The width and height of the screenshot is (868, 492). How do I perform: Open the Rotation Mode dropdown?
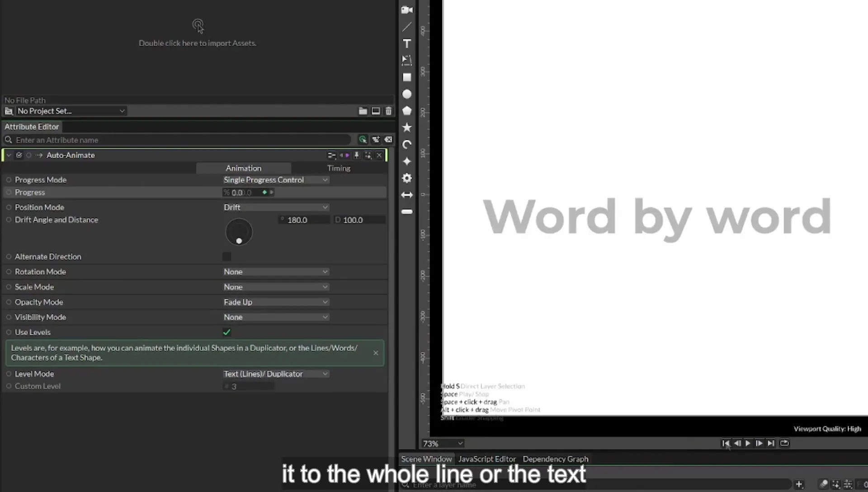[276, 272]
